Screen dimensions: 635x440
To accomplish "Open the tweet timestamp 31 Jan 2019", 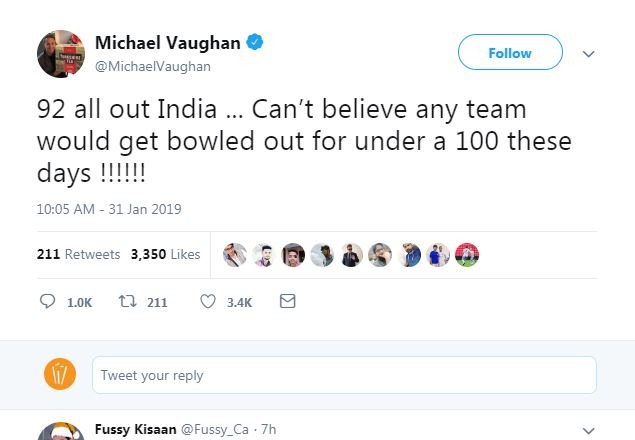I will [x=109, y=210].
